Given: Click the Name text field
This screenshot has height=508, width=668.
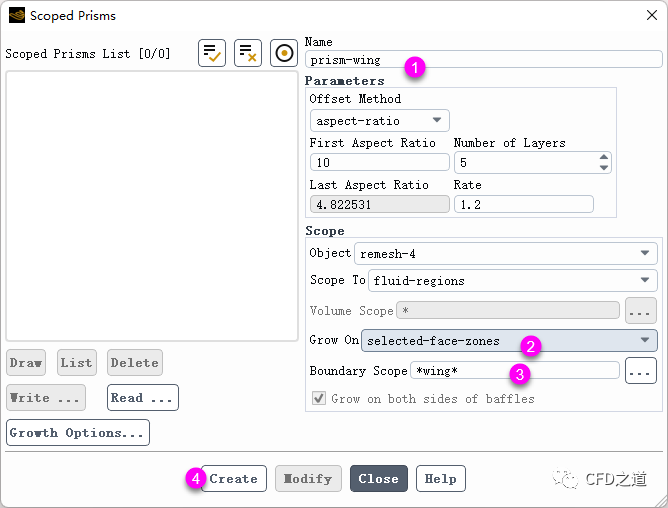Looking at the screenshot, I should 483,60.
